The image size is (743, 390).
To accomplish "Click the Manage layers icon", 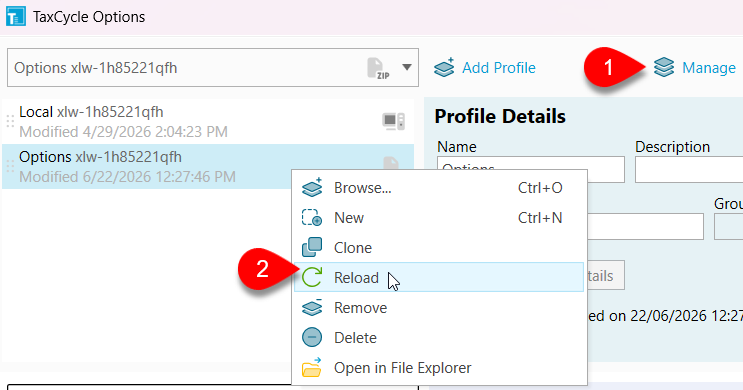I will (664, 67).
